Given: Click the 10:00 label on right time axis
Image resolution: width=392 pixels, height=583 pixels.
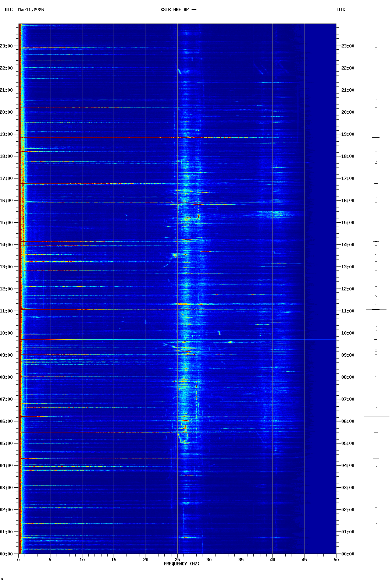Looking at the screenshot, I should pos(348,333).
